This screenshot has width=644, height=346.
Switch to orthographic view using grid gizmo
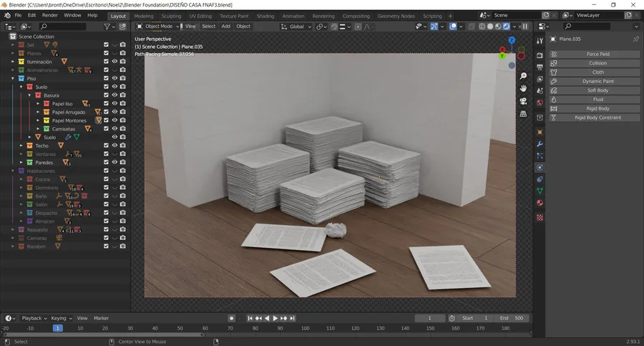523,113
